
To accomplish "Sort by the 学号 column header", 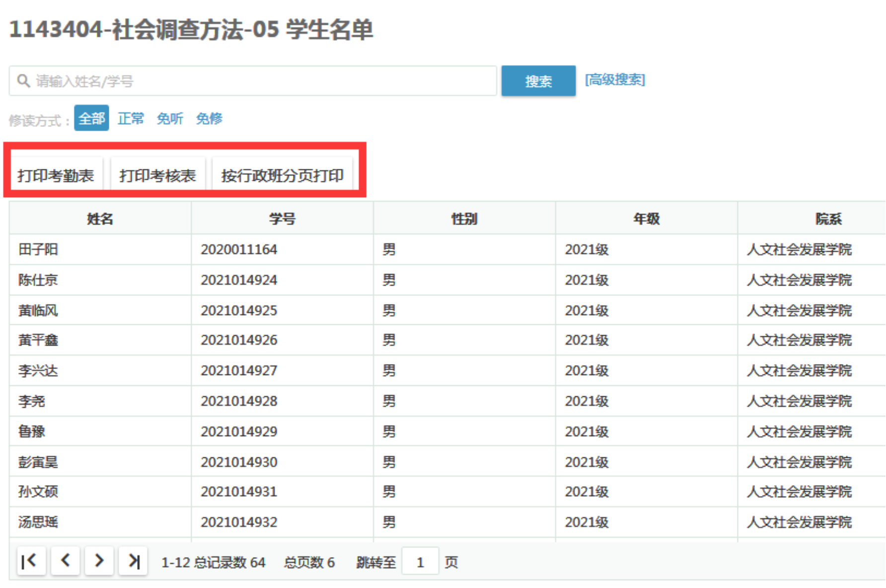I will 282,219.
